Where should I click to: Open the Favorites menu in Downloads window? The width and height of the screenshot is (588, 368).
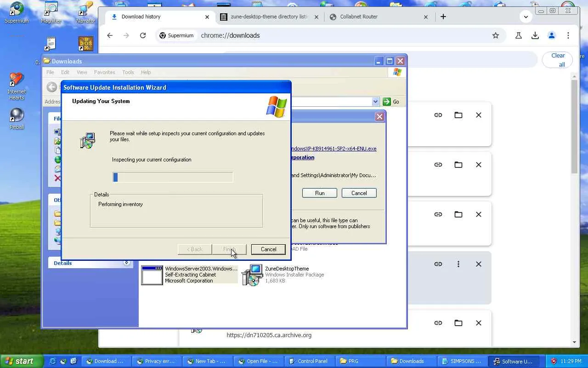point(105,72)
